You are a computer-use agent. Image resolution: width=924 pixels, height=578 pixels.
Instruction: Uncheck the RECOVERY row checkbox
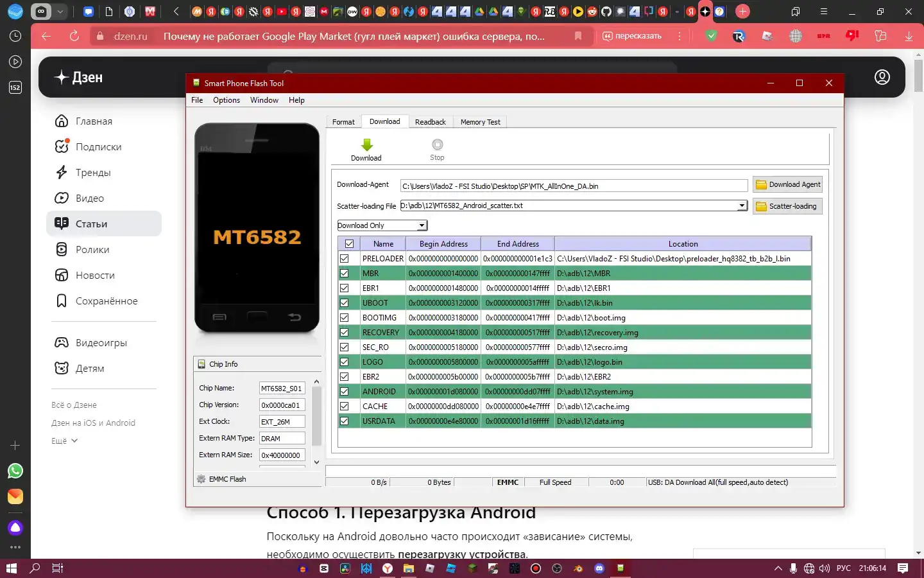[345, 333]
